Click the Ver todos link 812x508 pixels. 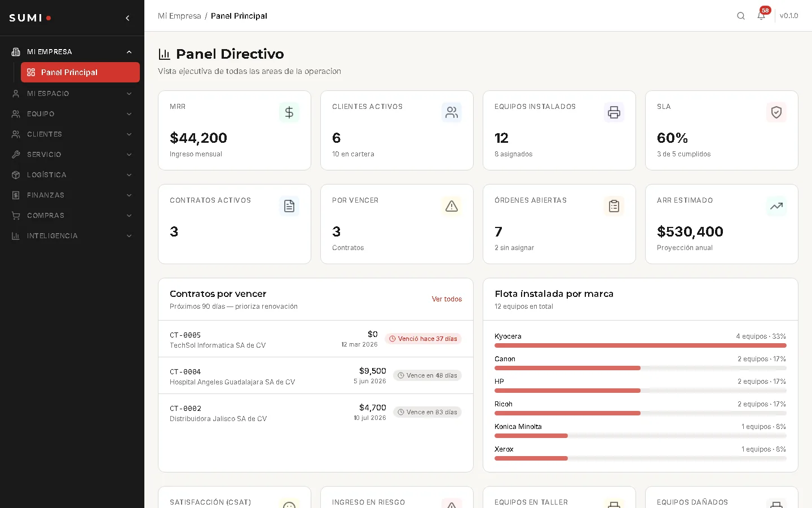point(447,299)
